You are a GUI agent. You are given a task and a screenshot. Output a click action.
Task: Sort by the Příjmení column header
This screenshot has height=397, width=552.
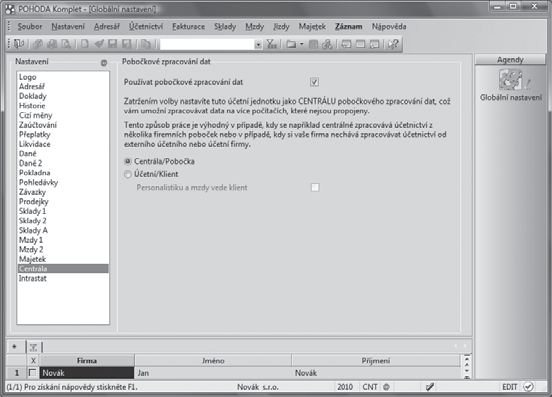[x=376, y=361]
